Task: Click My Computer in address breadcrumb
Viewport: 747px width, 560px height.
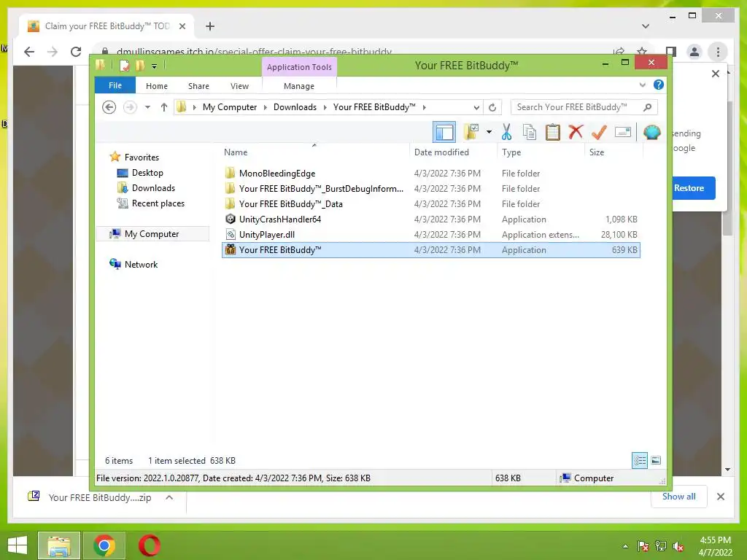Action: coord(230,107)
